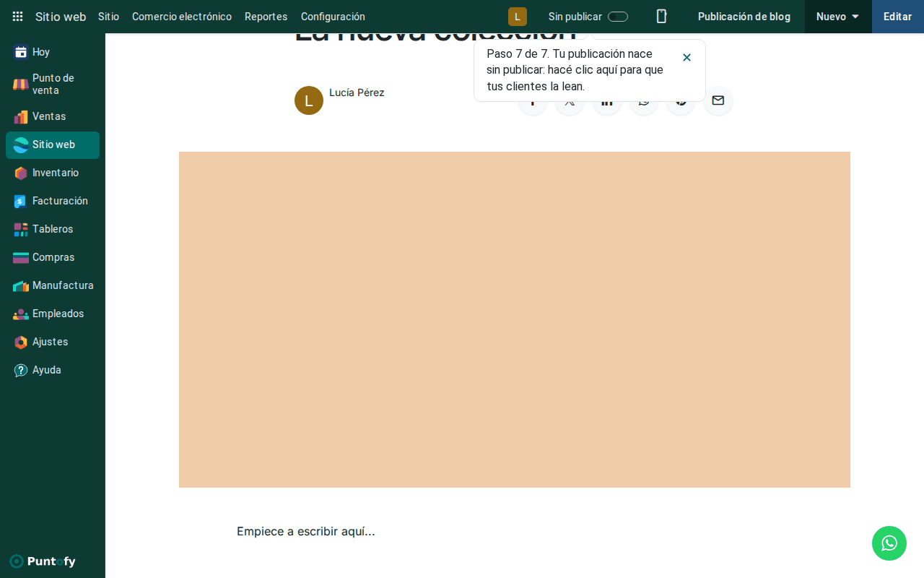This screenshot has width=924, height=578.
Task: Open the Manufactura module
Action: tap(53, 285)
